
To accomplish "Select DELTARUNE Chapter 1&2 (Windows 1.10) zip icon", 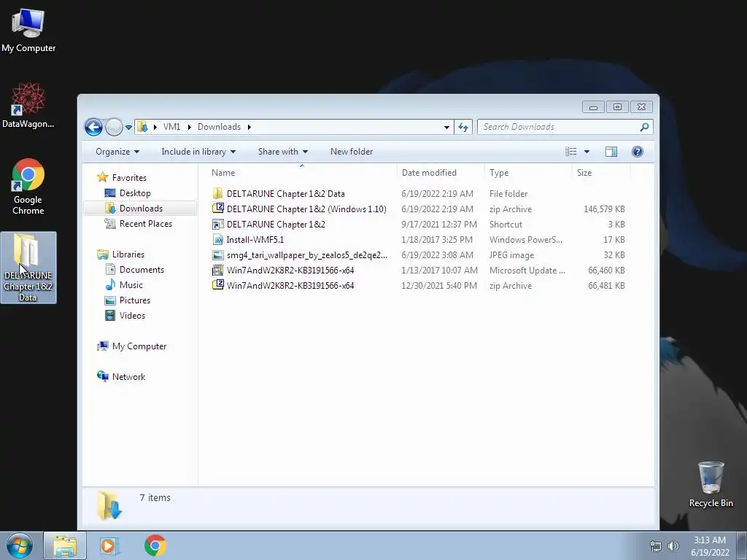I will pyautogui.click(x=217, y=208).
